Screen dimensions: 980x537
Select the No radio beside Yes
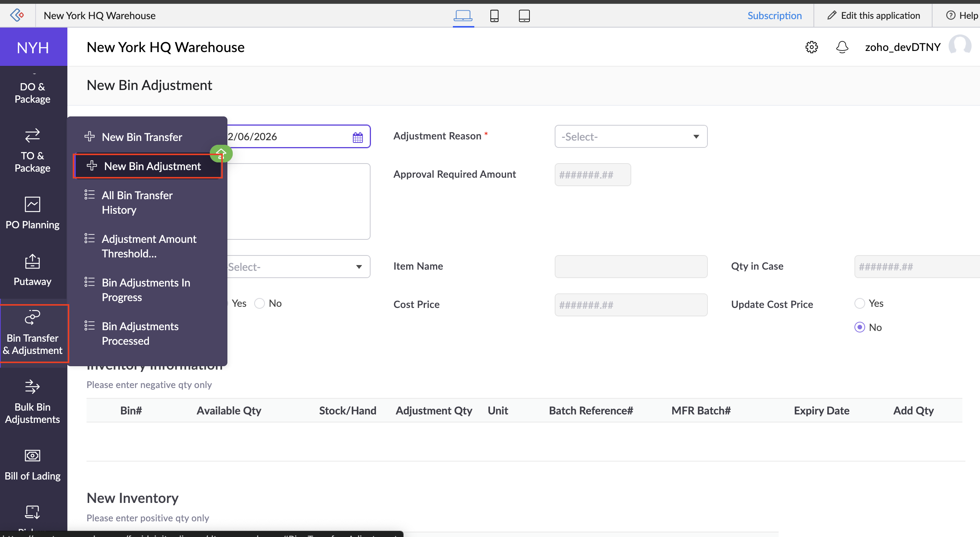pos(260,303)
